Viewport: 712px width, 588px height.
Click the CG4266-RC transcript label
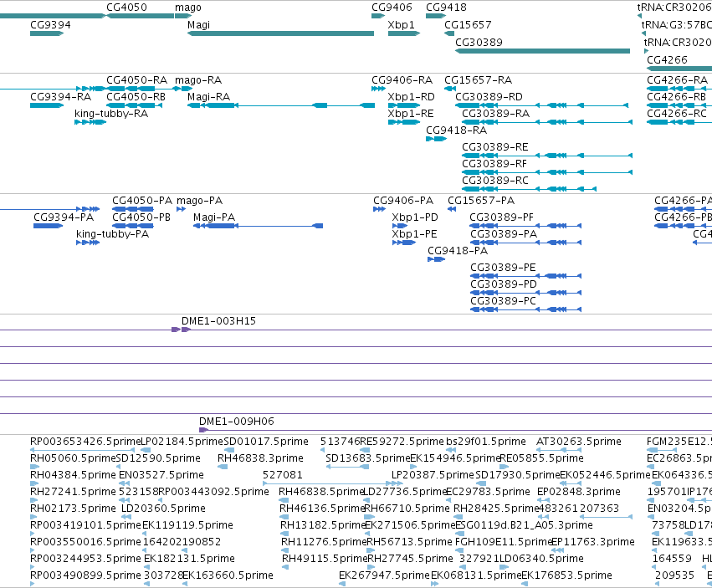[x=677, y=114]
